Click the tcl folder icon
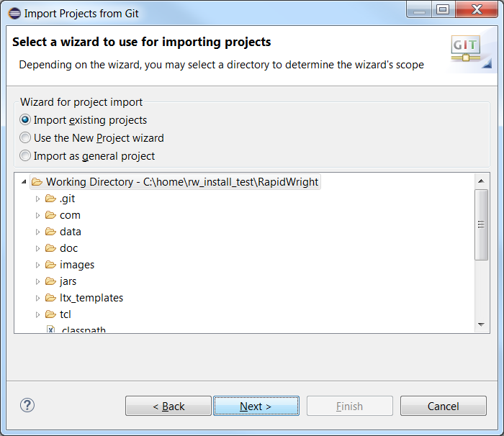Viewport: 504px width, 436px height. tap(50, 314)
